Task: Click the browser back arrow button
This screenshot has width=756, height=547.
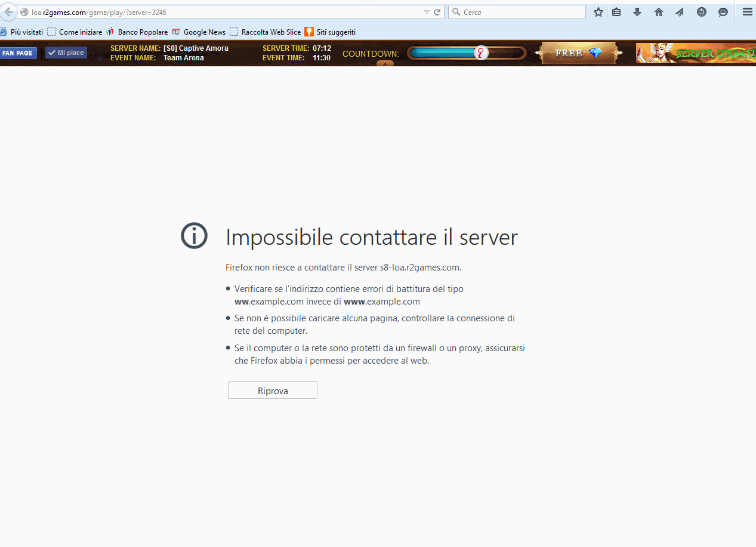Action: tap(8, 12)
